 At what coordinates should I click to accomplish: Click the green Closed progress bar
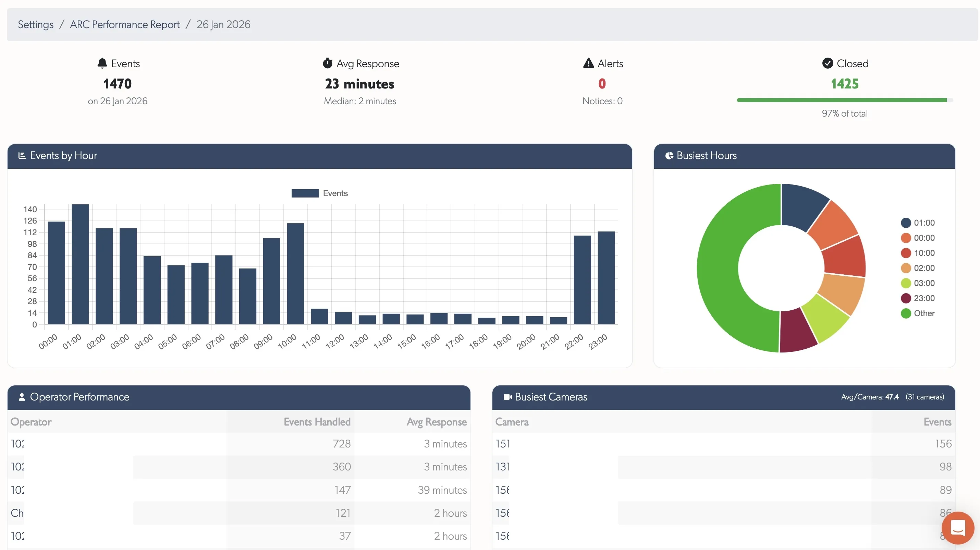click(842, 100)
